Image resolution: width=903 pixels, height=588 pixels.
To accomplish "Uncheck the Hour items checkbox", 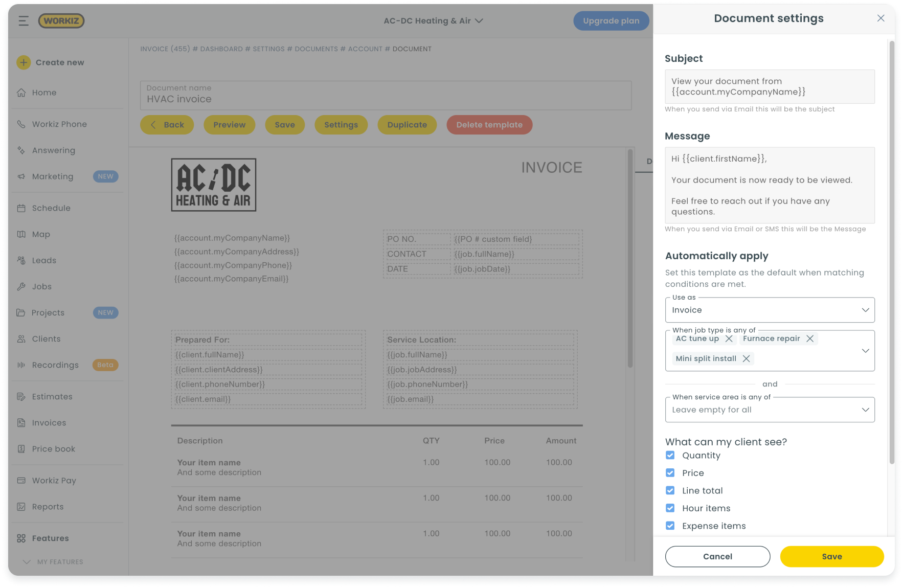I will click(x=670, y=508).
